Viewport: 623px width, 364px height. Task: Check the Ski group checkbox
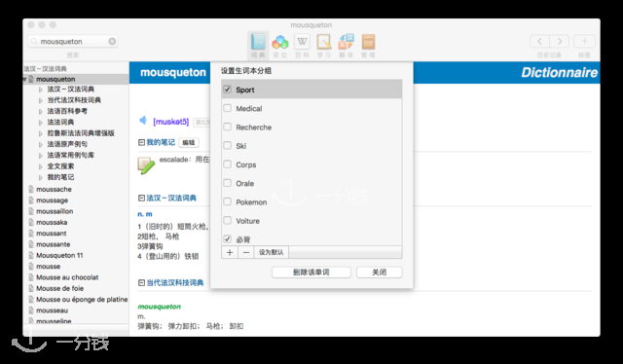pyautogui.click(x=227, y=145)
